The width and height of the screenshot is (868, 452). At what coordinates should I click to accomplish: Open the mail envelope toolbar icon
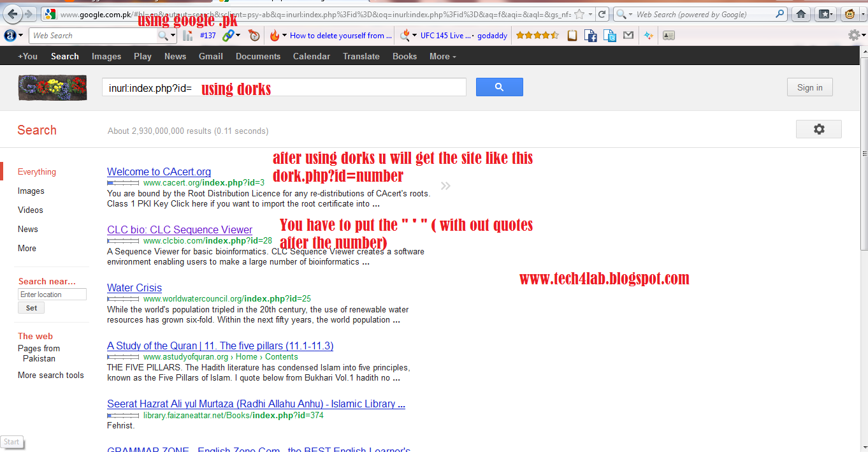click(x=629, y=36)
